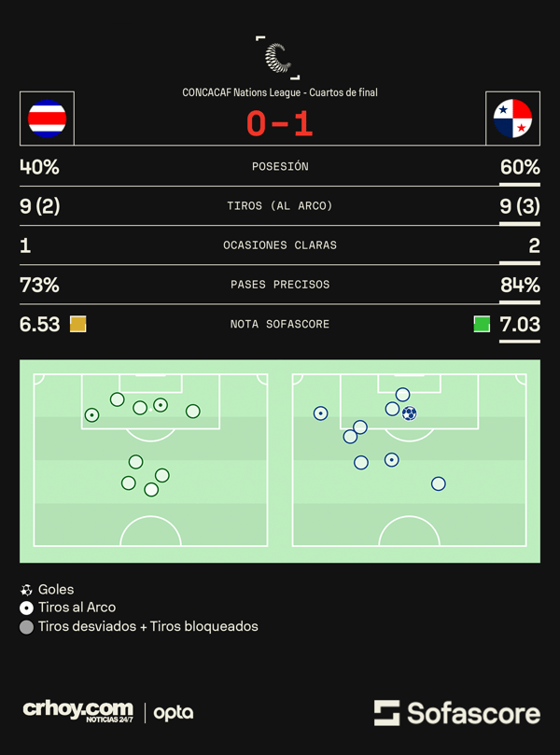Click the Sofascore logo
The height and width of the screenshot is (755, 560).
coord(457,713)
